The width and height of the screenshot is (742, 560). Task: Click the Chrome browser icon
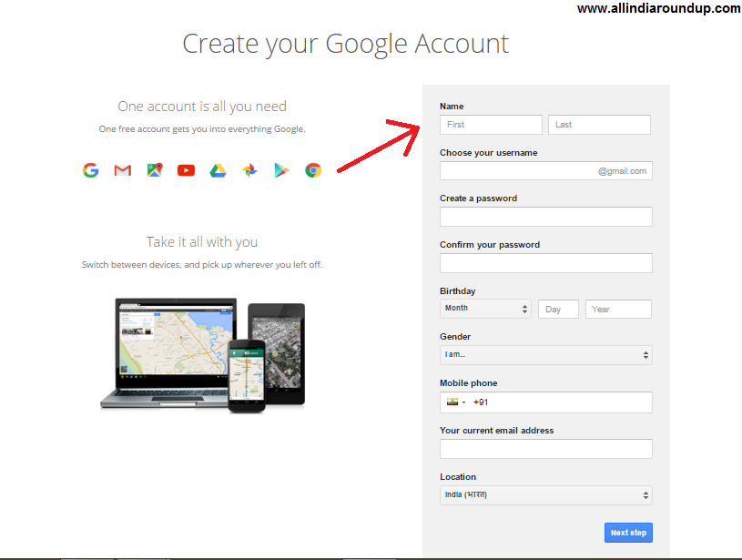coord(313,170)
